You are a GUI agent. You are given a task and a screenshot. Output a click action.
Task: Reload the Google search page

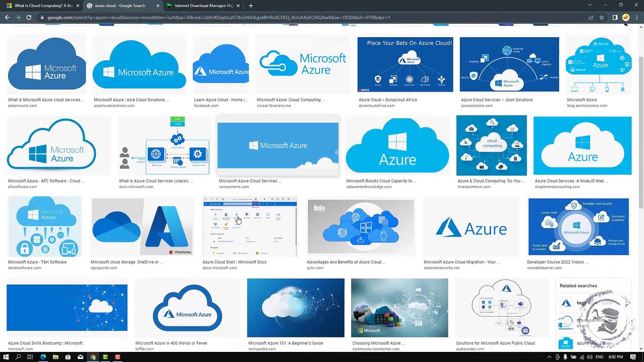[x=29, y=18]
